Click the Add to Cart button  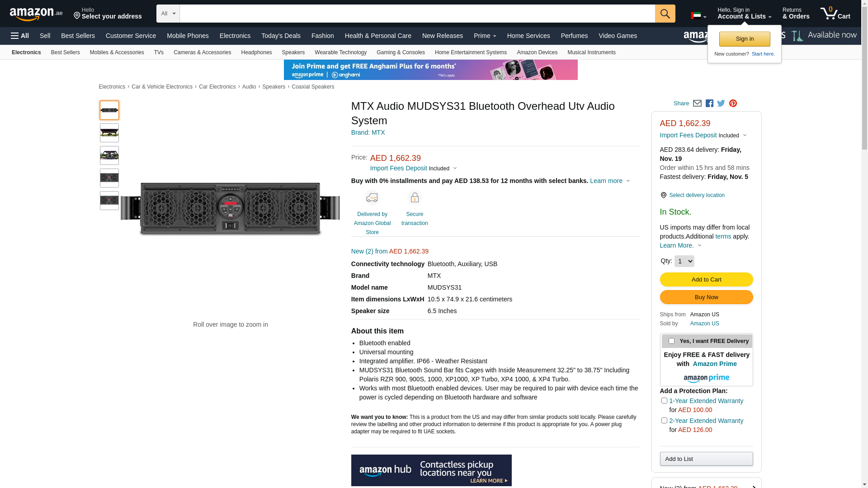click(706, 280)
